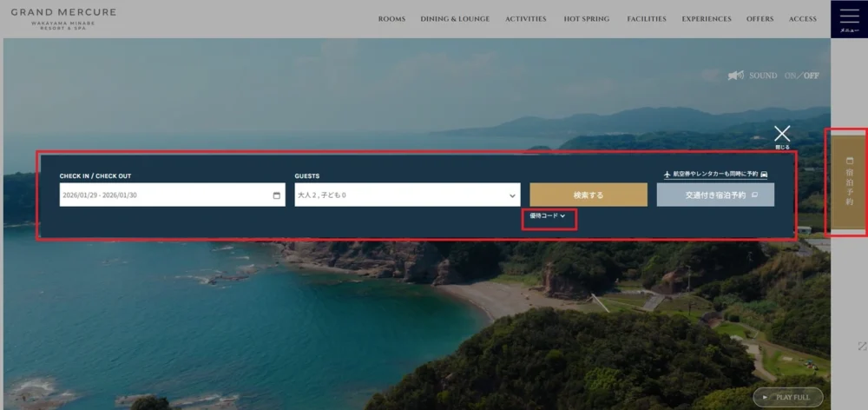Click the ACCESS navigation link
The width and height of the screenshot is (868, 410).
[x=802, y=19]
